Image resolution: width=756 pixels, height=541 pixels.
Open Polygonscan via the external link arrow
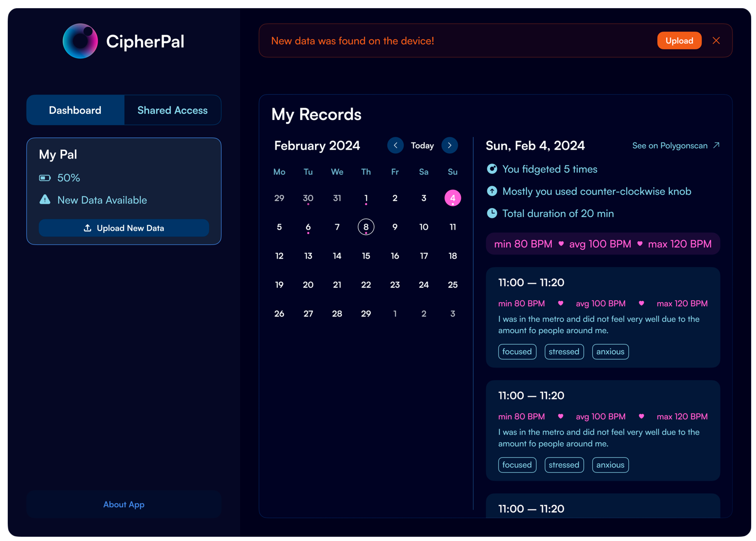pos(716,145)
